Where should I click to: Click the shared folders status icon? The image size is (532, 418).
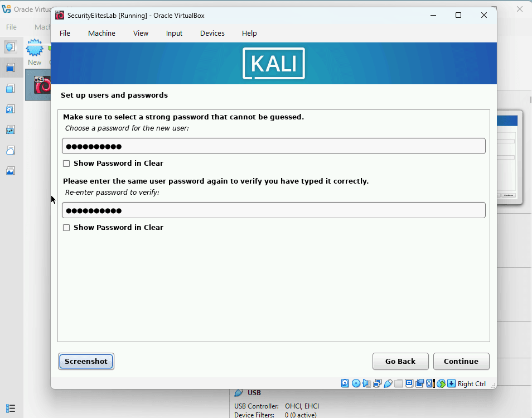point(398,383)
